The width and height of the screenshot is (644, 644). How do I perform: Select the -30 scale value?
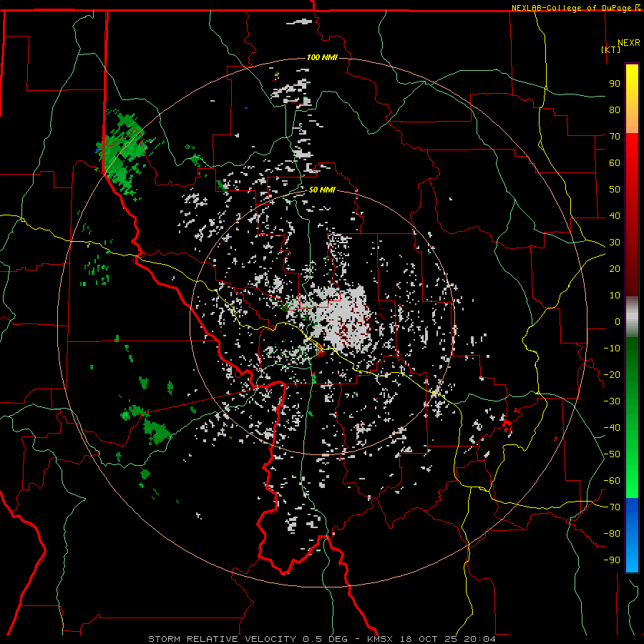click(x=612, y=401)
